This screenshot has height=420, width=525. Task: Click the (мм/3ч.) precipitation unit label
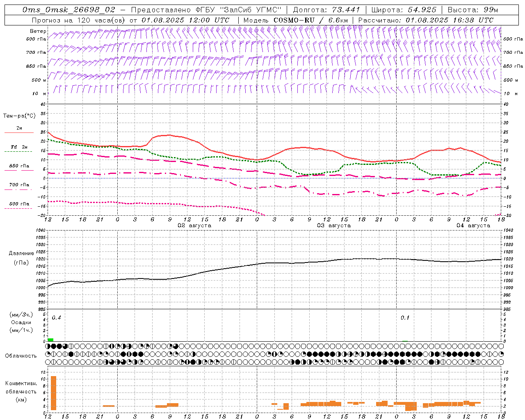21,315
